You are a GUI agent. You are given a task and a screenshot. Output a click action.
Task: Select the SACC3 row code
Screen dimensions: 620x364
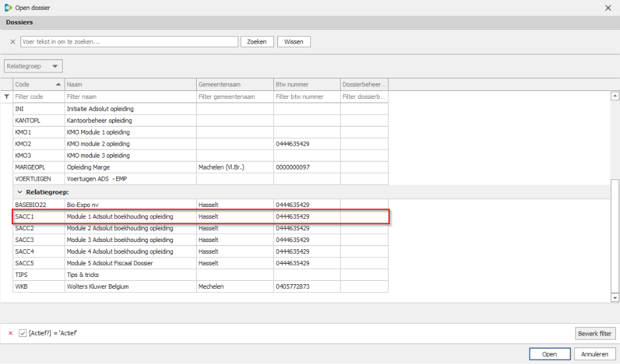tap(24, 240)
